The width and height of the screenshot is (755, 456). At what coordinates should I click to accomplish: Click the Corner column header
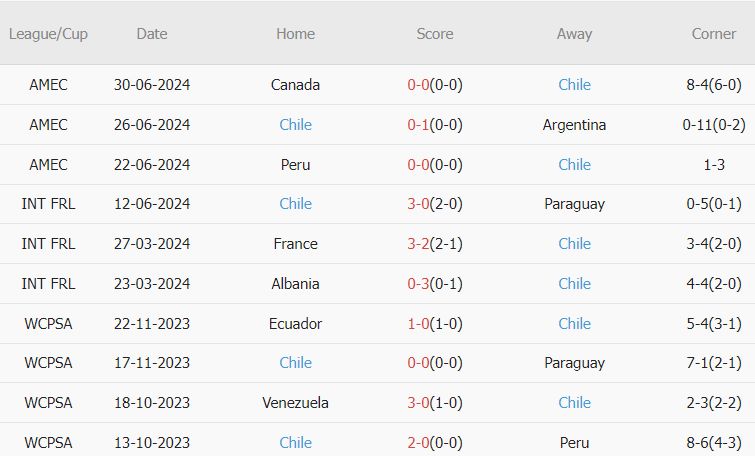[714, 34]
